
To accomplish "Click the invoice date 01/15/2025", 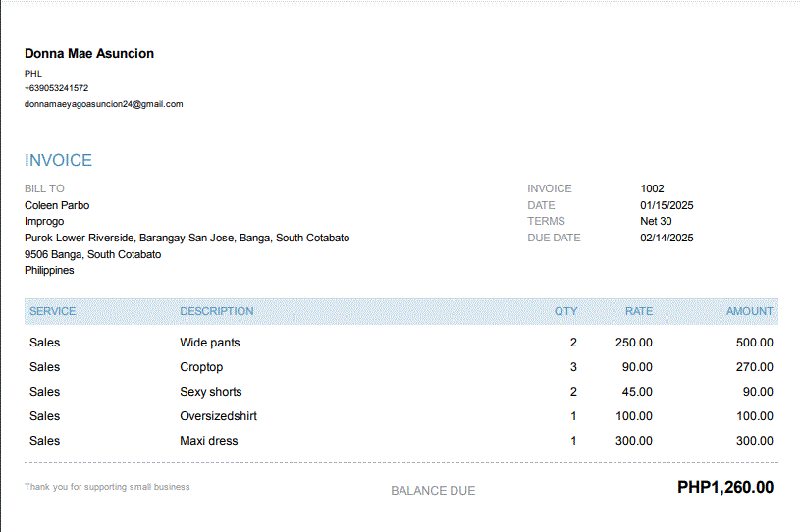I will point(667,205).
